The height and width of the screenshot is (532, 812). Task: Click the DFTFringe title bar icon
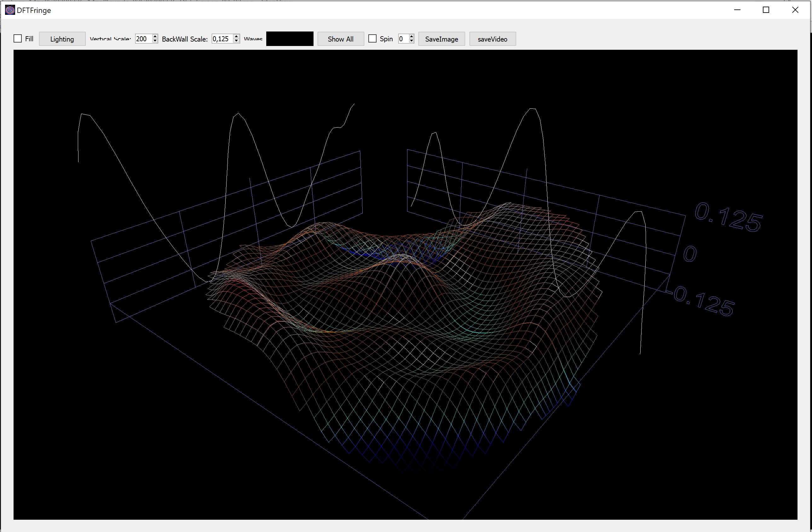(x=10, y=10)
